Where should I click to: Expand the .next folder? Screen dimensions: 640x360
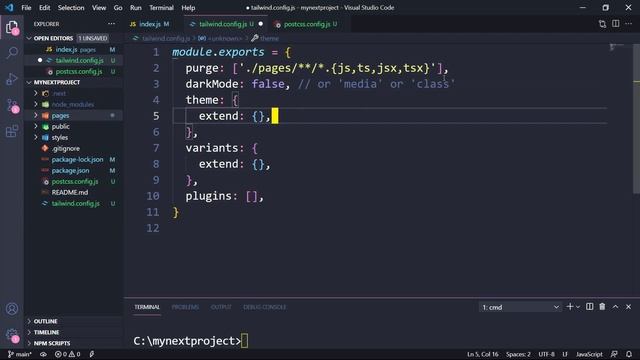36,93
